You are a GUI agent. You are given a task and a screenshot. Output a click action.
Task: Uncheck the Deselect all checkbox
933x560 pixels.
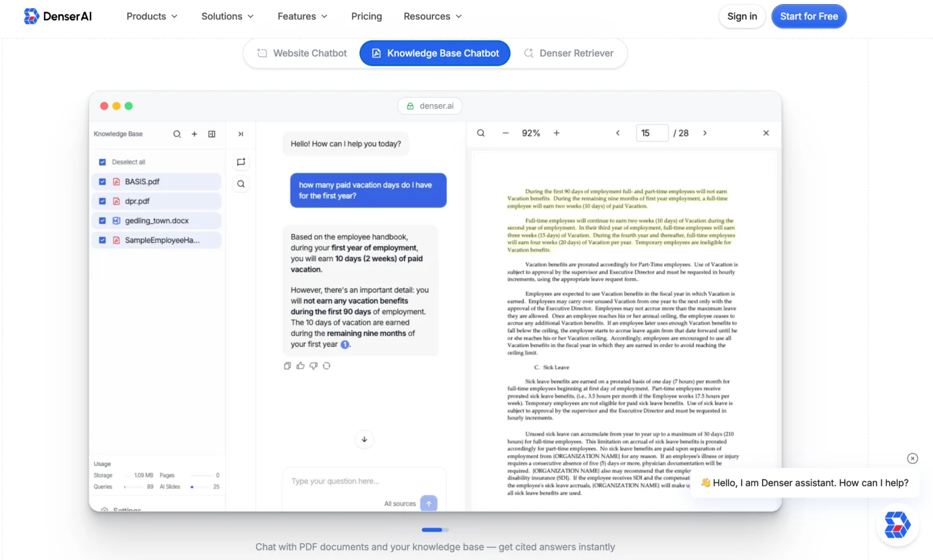click(x=103, y=162)
